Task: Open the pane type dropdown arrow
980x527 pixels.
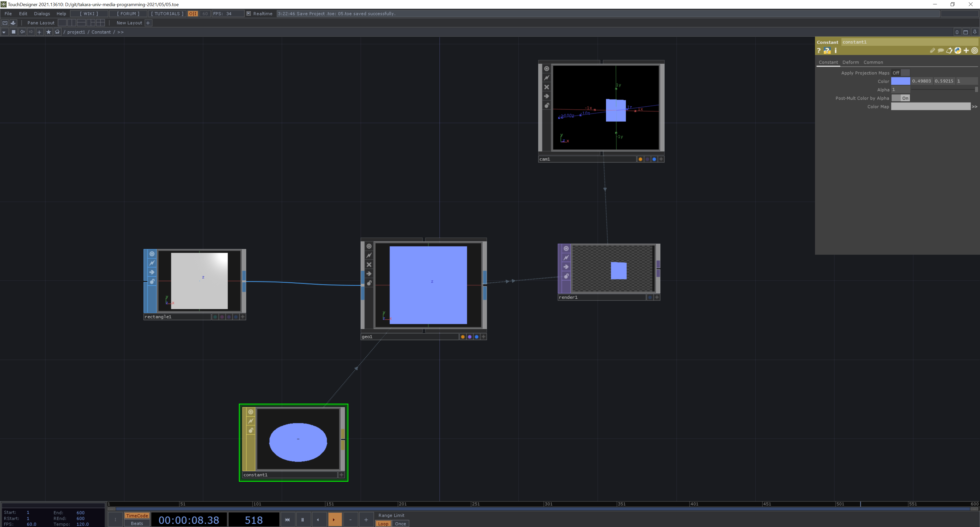Action: point(4,32)
